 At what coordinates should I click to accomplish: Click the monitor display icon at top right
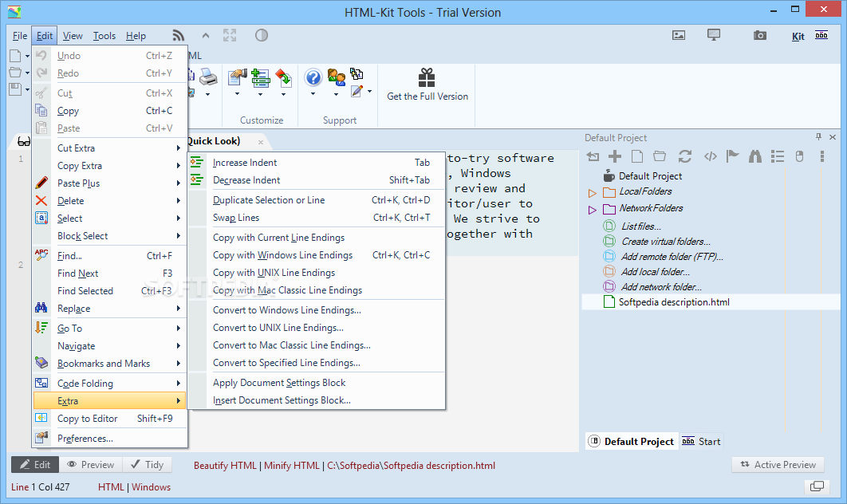(714, 36)
